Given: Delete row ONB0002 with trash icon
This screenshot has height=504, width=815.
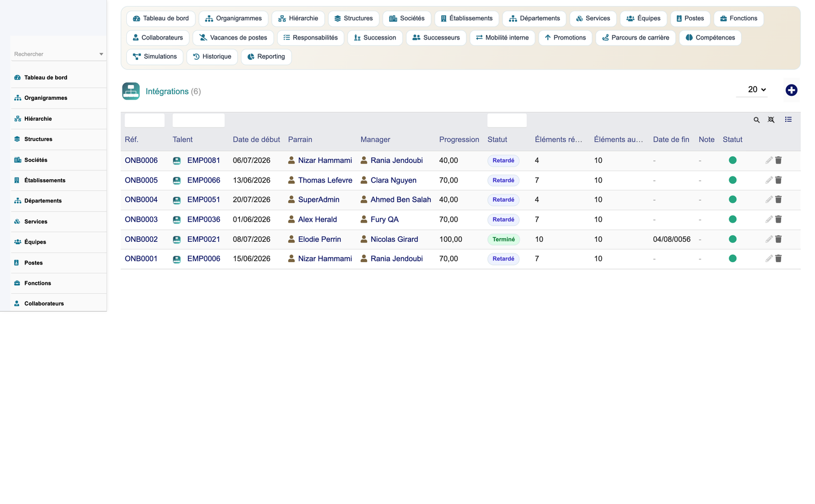Looking at the screenshot, I should (778, 239).
